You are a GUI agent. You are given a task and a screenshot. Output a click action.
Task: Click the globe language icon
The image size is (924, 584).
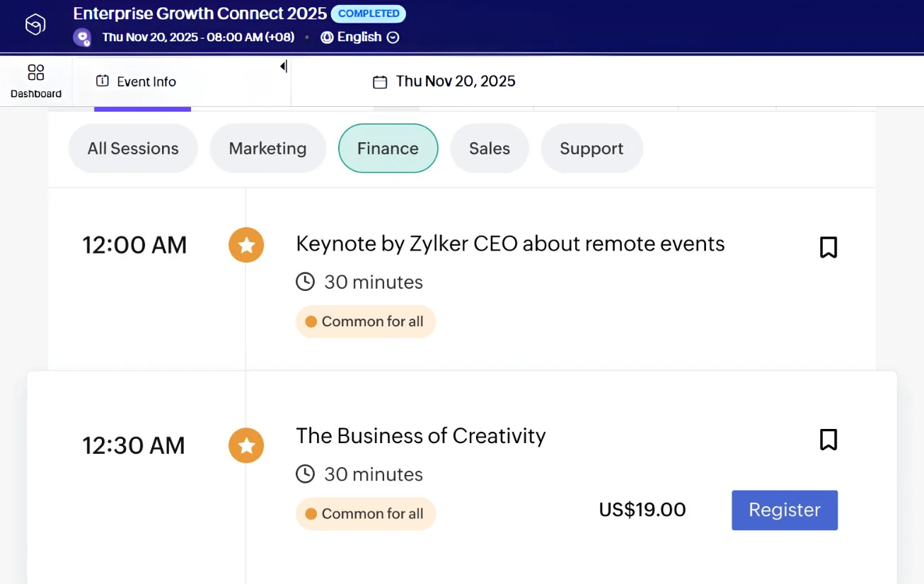327,38
